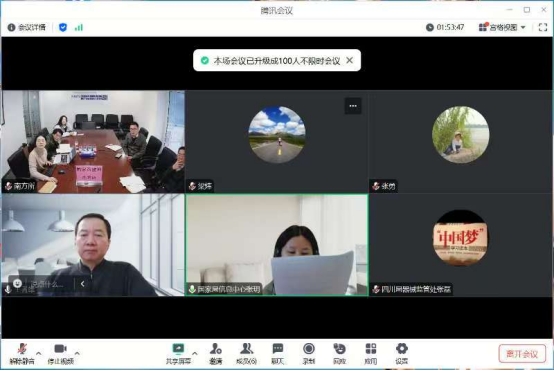Stop video with the camera toggle
The image size is (554, 371).
[60, 349]
